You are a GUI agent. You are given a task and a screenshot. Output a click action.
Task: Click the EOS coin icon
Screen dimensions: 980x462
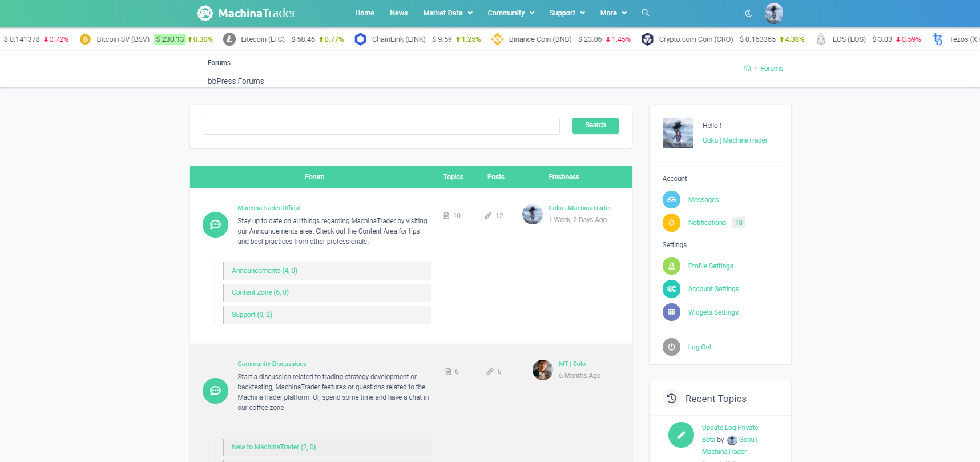point(821,39)
